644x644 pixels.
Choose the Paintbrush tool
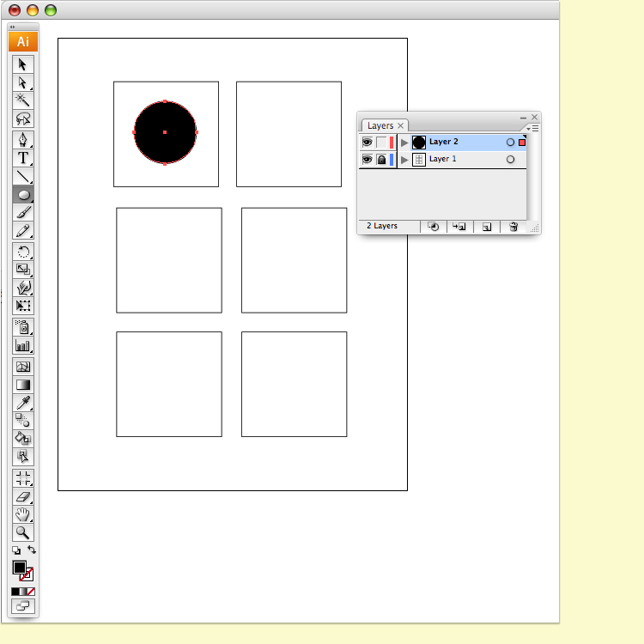[x=23, y=212]
